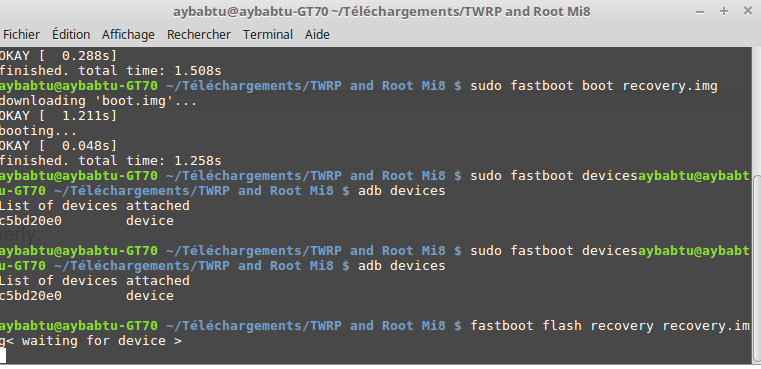Open the Aide help menu
This screenshot has width=761, height=369.
click(317, 35)
